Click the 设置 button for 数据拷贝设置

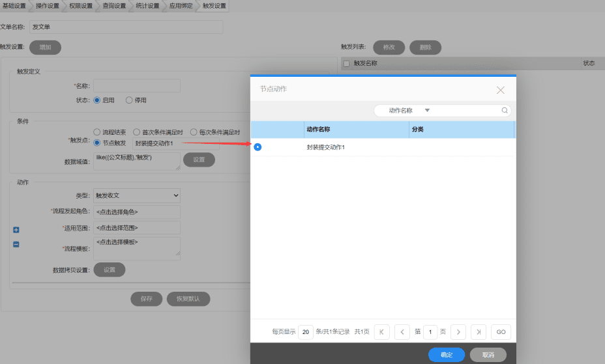109,270
